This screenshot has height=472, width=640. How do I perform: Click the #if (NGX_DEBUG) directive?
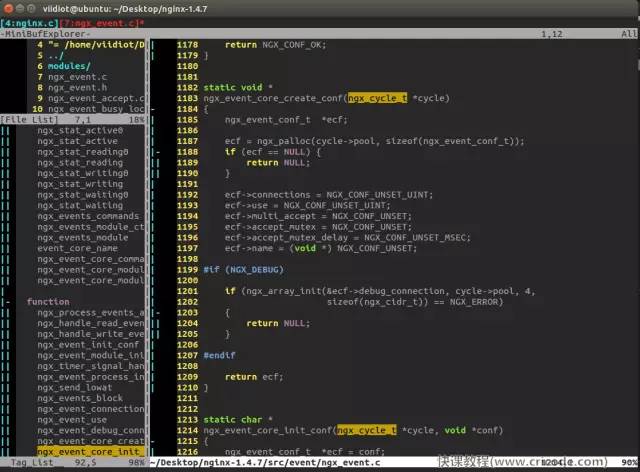[x=244, y=270]
